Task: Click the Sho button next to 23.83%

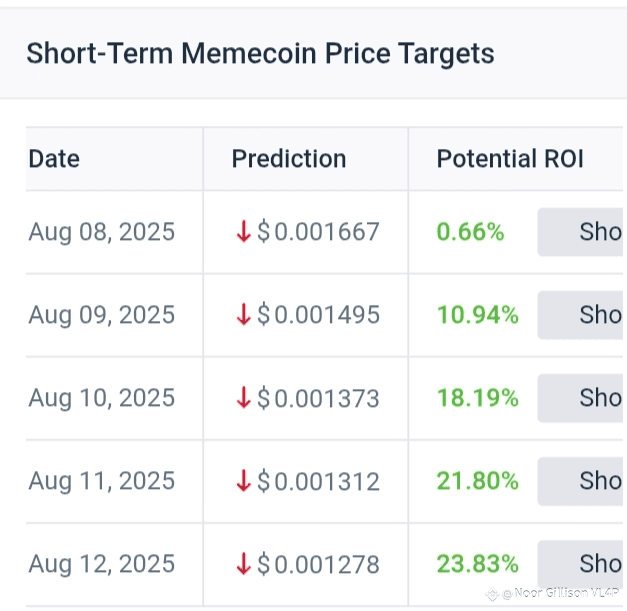Action: [x=582, y=564]
